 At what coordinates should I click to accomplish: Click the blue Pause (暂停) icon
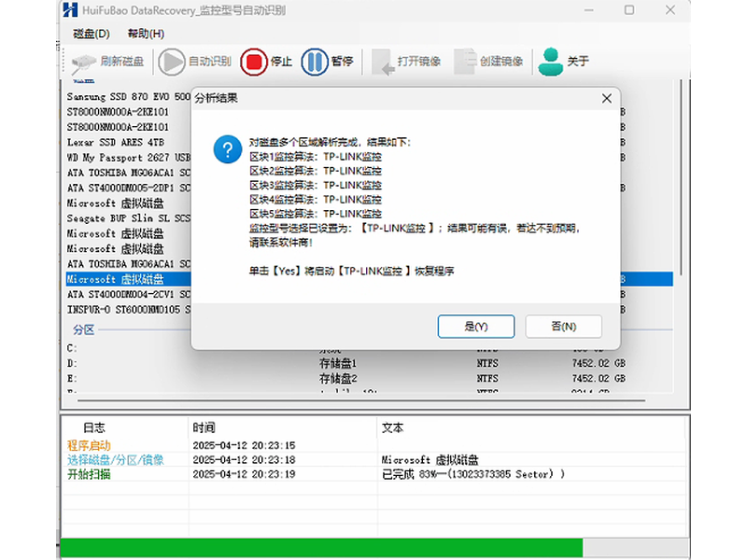point(315,62)
